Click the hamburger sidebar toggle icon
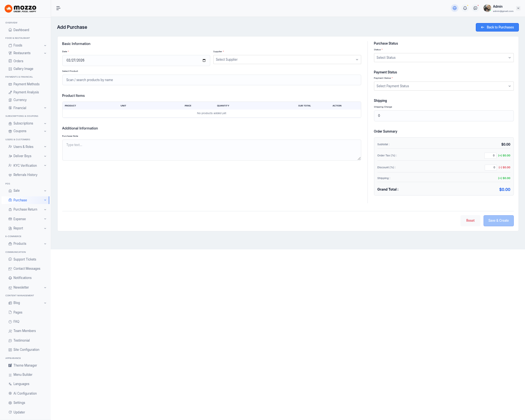Viewport: 525px width, 420px height. [x=58, y=8]
